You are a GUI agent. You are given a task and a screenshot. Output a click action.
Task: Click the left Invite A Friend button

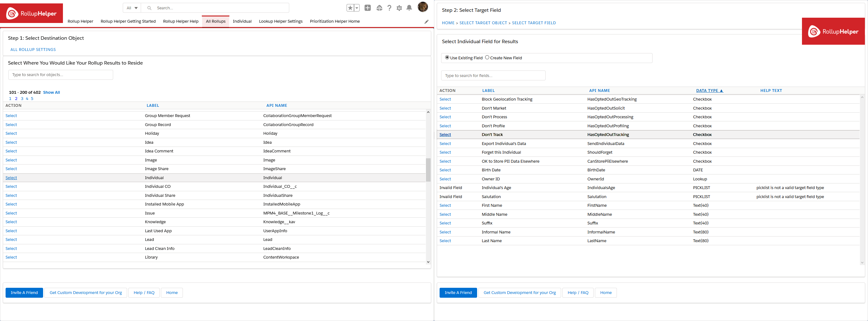click(24, 293)
